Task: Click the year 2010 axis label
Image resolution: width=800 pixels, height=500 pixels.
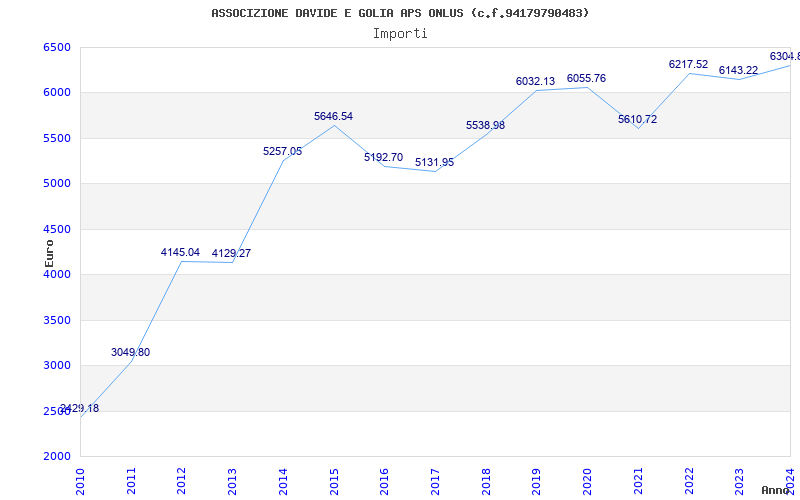Action: [x=80, y=481]
